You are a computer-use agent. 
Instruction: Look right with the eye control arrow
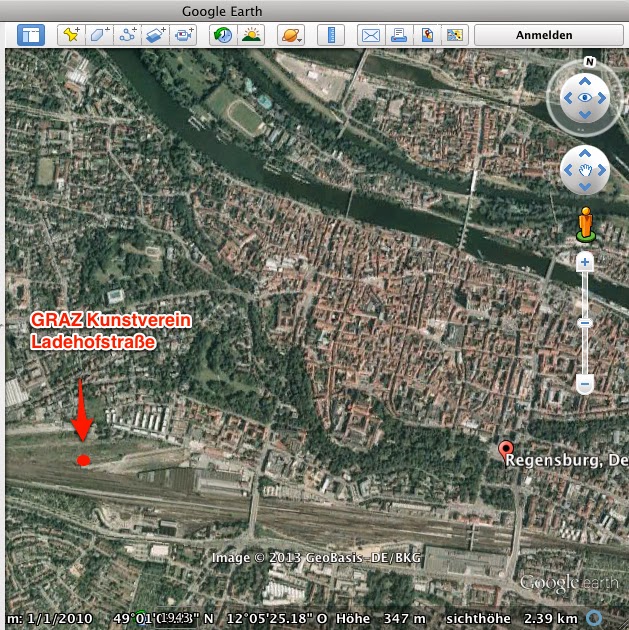(602, 98)
